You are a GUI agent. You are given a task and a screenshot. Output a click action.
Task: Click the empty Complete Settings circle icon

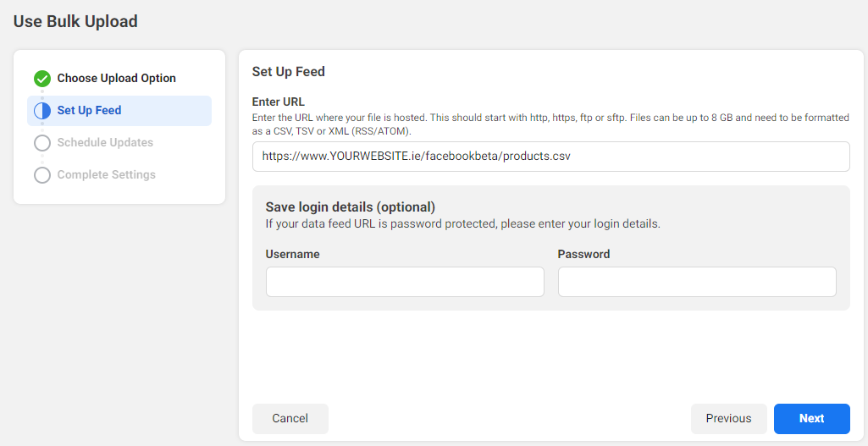pos(42,175)
